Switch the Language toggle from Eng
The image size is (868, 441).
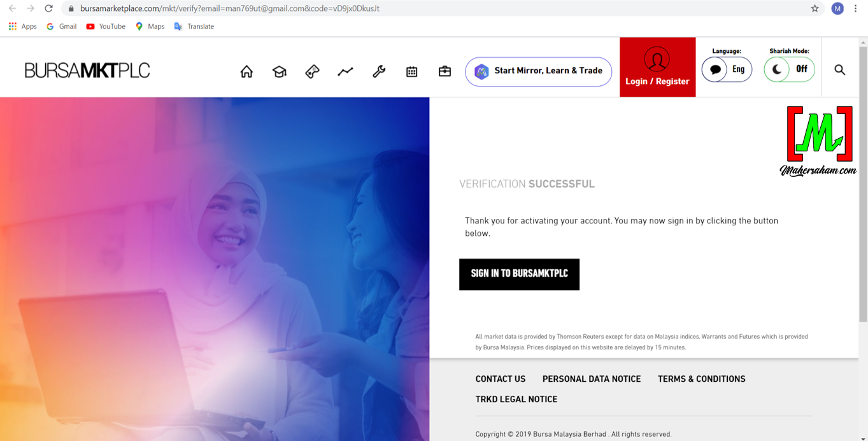(x=727, y=69)
